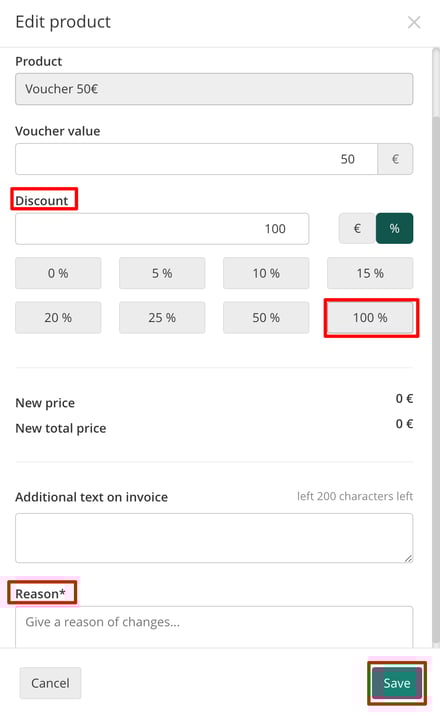Viewport: 440px width, 716px height.
Task: Save the product changes
Action: pyautogui.click(x=397, y=683)
